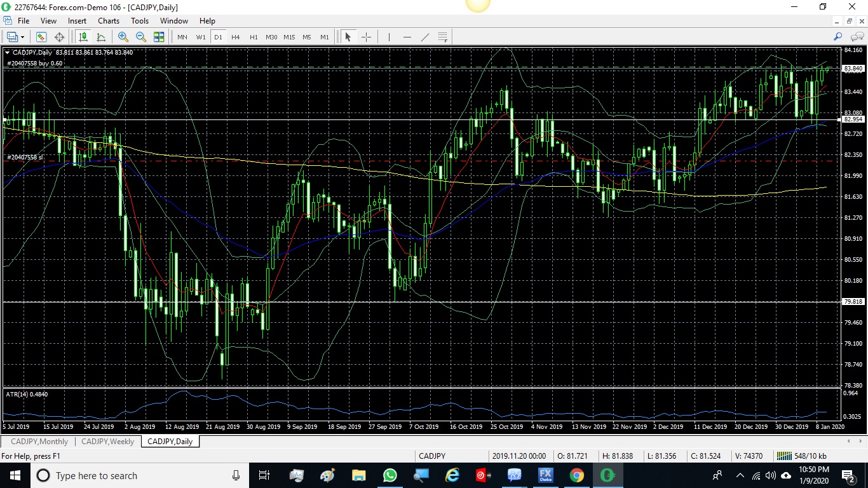Click the ATR(14) 0.4840 indicator label

coord(27,395)
